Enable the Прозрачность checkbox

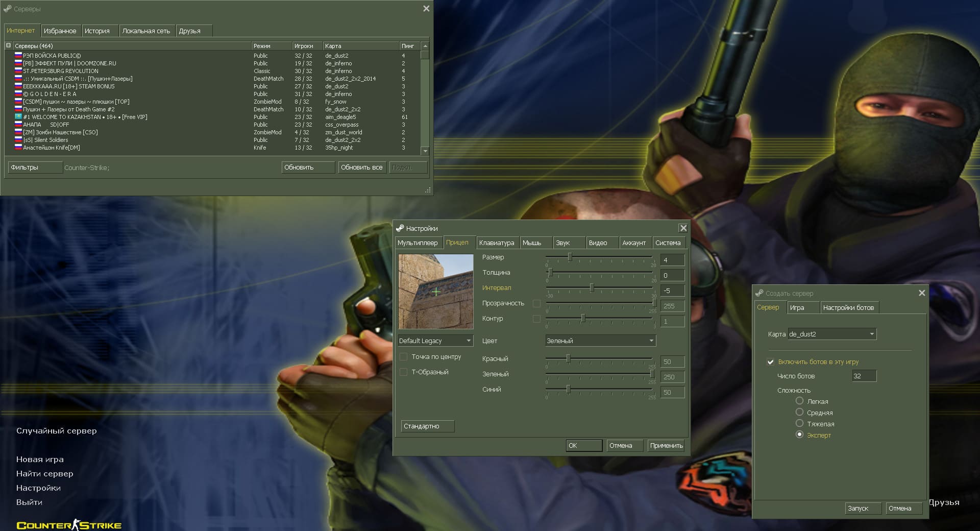tap(536, 303)
